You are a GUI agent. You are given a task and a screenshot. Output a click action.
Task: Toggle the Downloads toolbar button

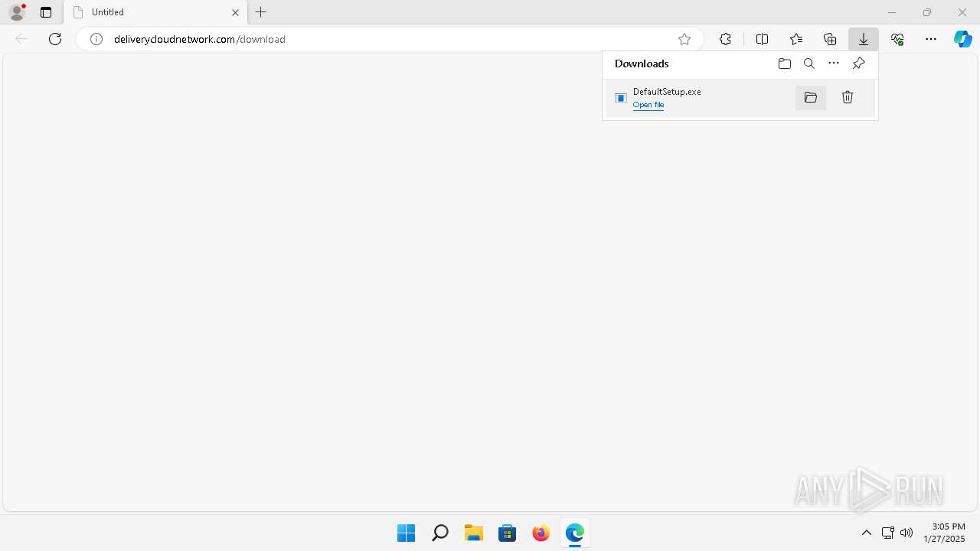pyautogui.click(x=864, y=39)
